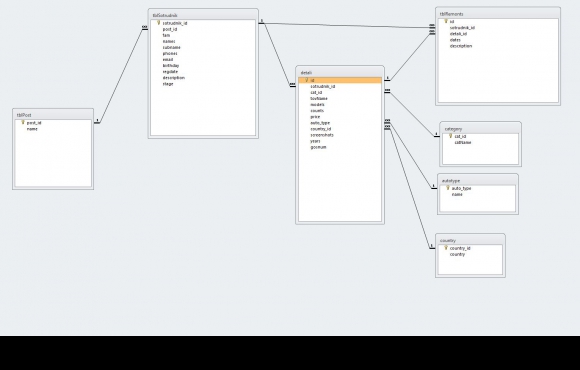Screen dimensions: 580x370
Task: Select the country_id key icon in country table
Action: click(446, 248)
